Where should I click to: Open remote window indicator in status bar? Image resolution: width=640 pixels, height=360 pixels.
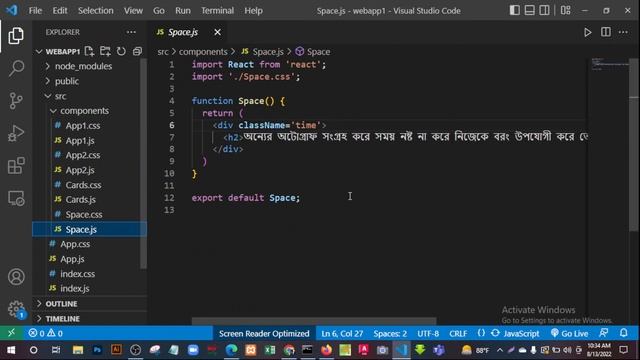pos(11,333)
